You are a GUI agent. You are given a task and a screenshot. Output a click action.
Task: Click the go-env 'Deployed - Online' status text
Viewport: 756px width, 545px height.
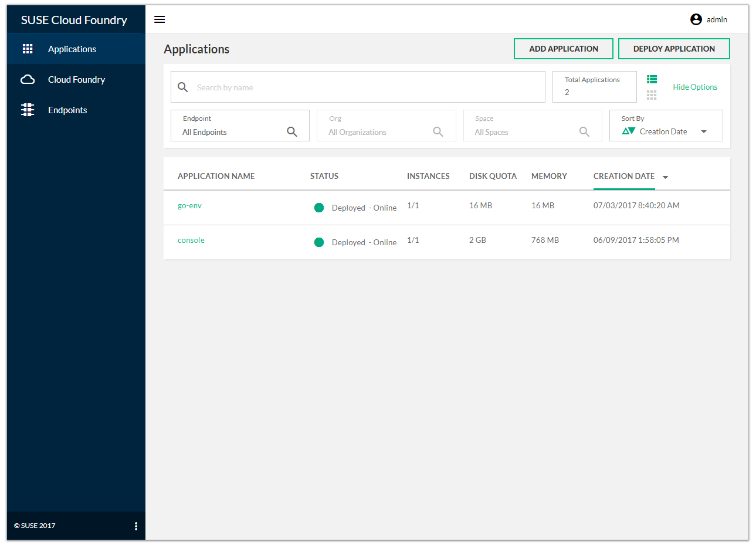point(364,208)
